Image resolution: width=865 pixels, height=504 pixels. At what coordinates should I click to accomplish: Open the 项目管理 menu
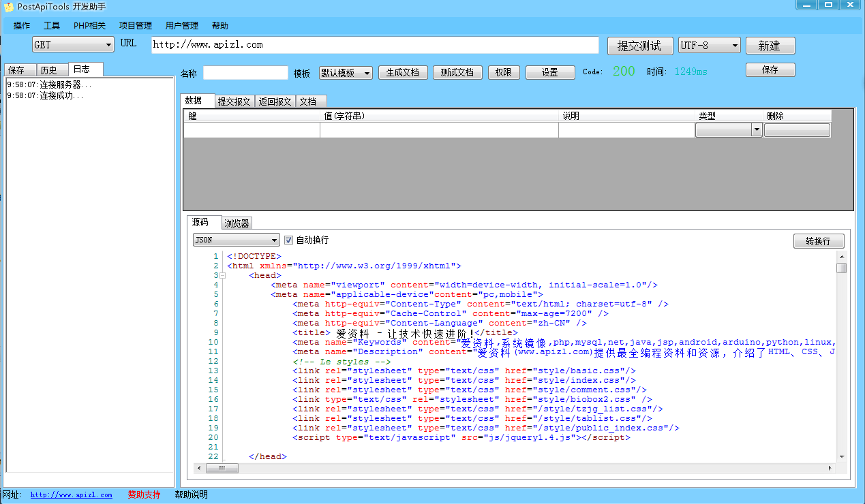click(136, 26)
